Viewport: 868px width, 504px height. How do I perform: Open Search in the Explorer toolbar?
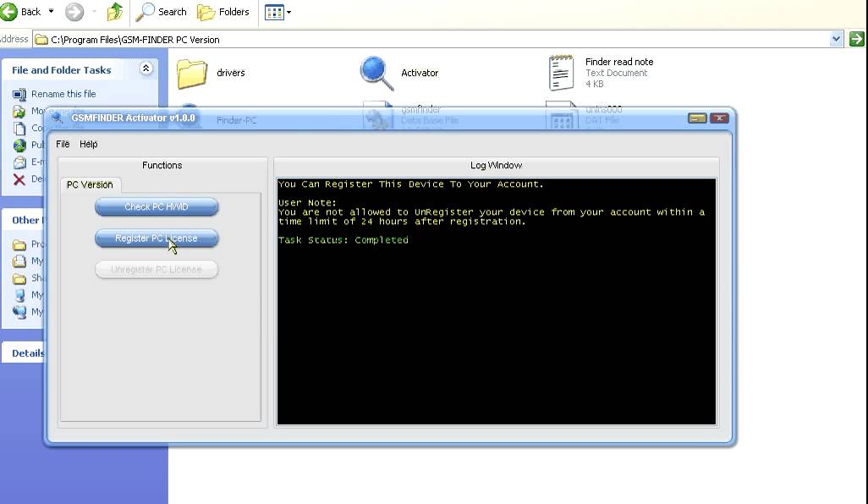161,12
